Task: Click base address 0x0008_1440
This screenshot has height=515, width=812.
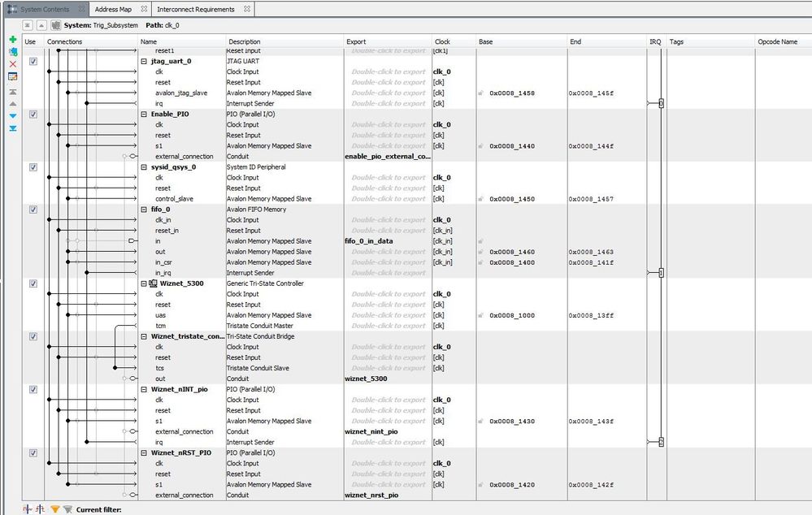Action: coord(512,146)
